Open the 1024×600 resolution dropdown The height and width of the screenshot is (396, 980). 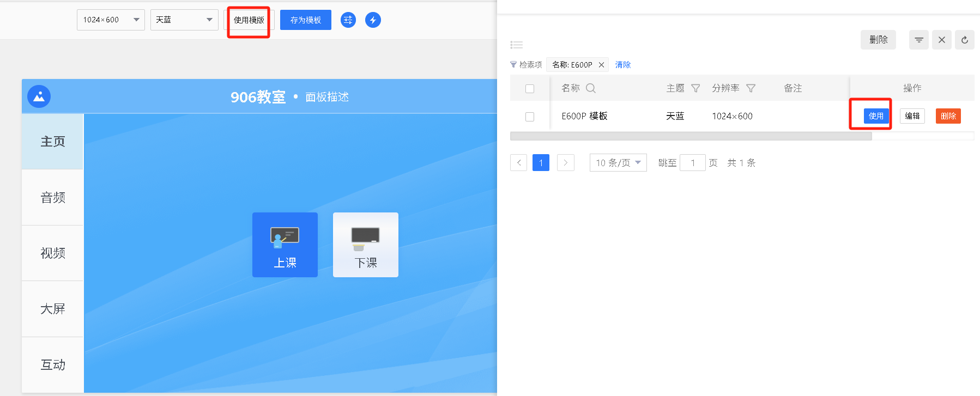(x=111, y=20)
